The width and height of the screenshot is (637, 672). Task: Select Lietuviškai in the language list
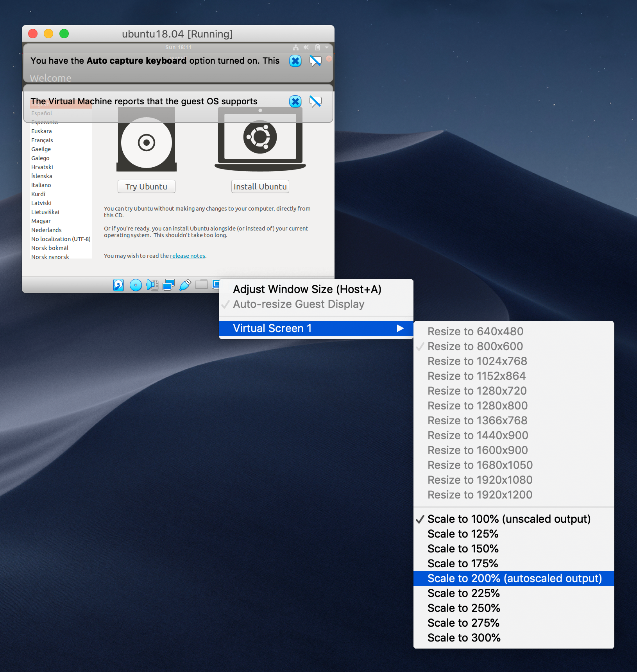61,212
